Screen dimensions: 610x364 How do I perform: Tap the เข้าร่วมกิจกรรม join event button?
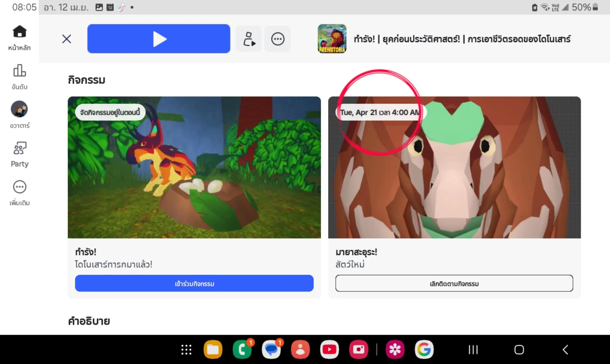pyautogui.click(x=194, y=283)
